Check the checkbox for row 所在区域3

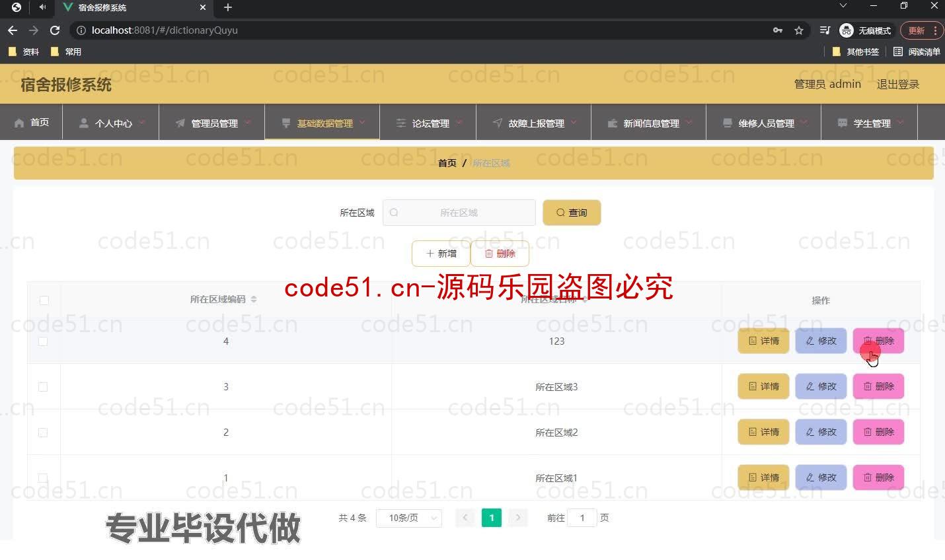43,387
